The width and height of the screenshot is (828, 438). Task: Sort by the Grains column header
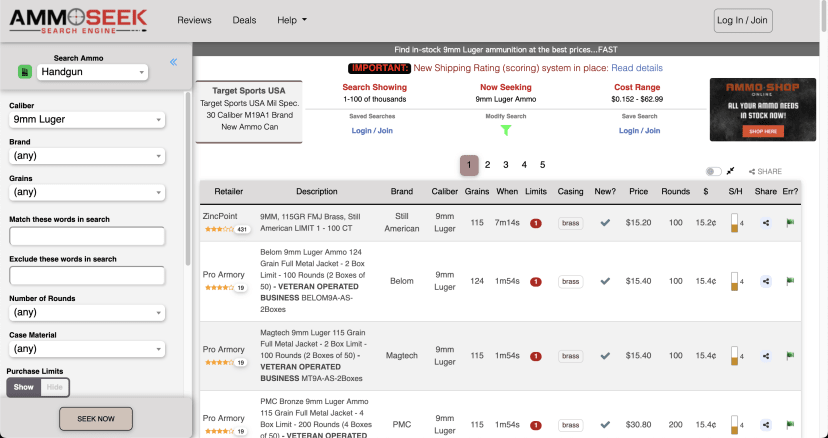click(477, 192)
